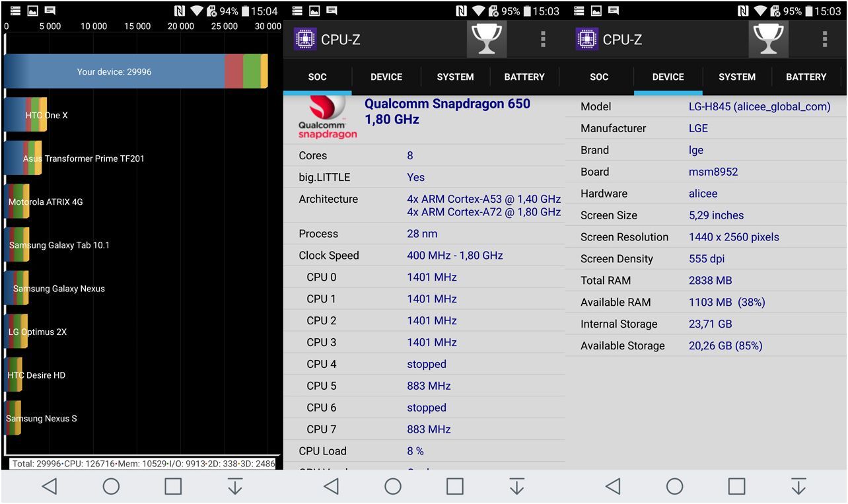The height and width of the screenshot is (504, 848).
Task: Switch to the SOC tab from the LG-H845 Device screen
Action: 599,77
